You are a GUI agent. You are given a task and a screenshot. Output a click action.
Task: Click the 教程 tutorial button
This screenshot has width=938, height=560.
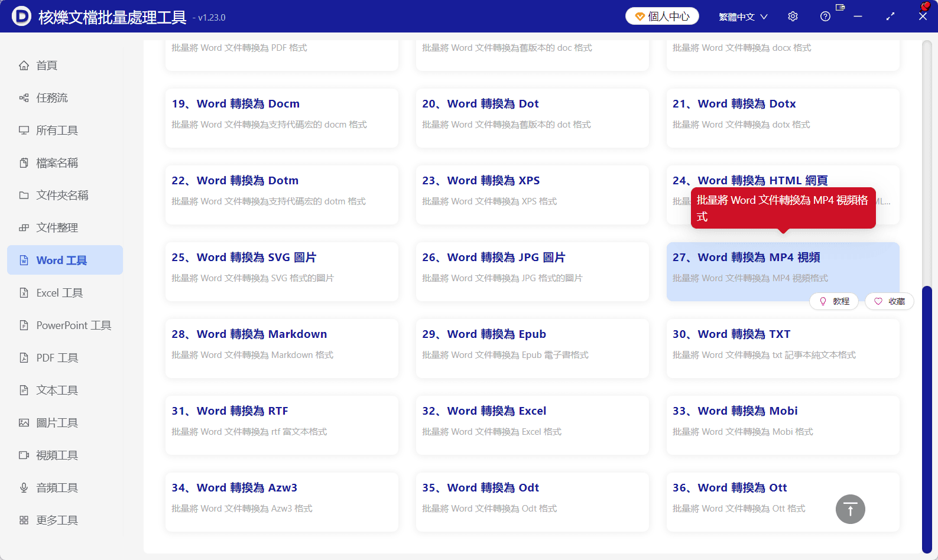click(x=834, y=301)
